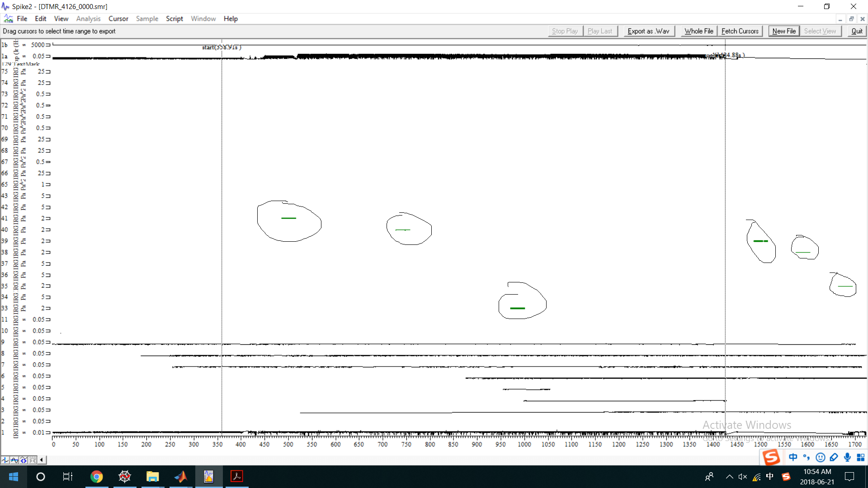
Task: Click the left scroll arrow near the tool icons
Action: tap(42, 460)
